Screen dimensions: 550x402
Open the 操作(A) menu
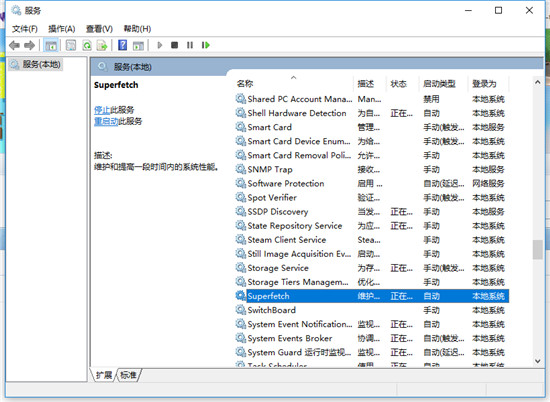[x=61, y=29]
